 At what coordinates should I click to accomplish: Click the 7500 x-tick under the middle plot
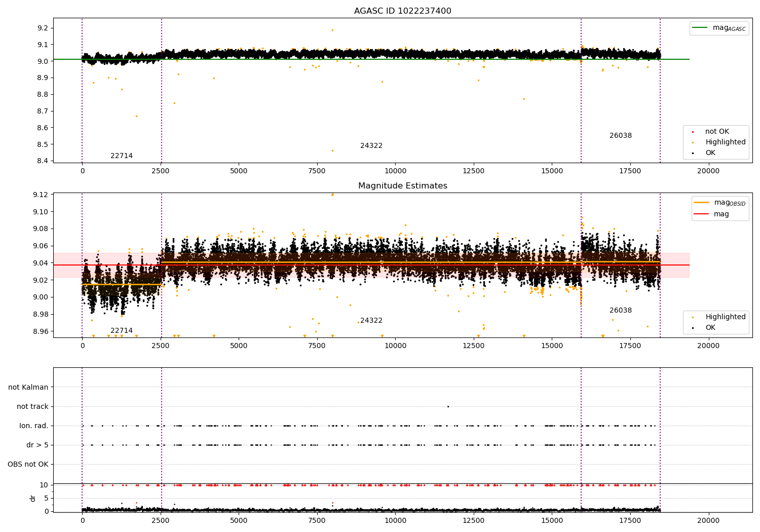click(x=317, y=346)
